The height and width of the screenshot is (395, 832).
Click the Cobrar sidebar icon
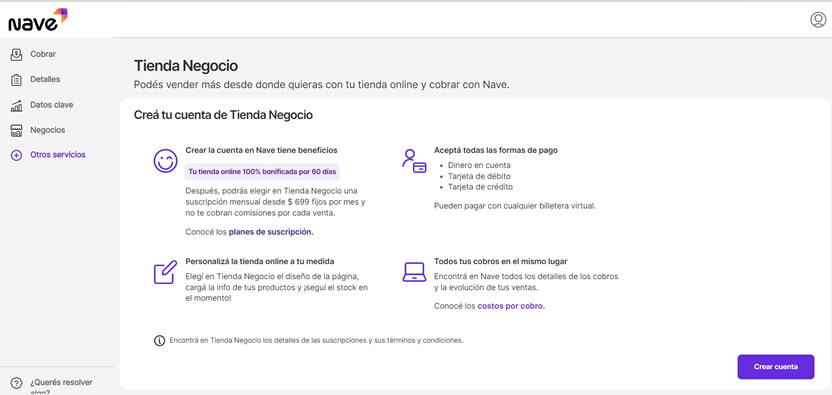pos(16,54)
